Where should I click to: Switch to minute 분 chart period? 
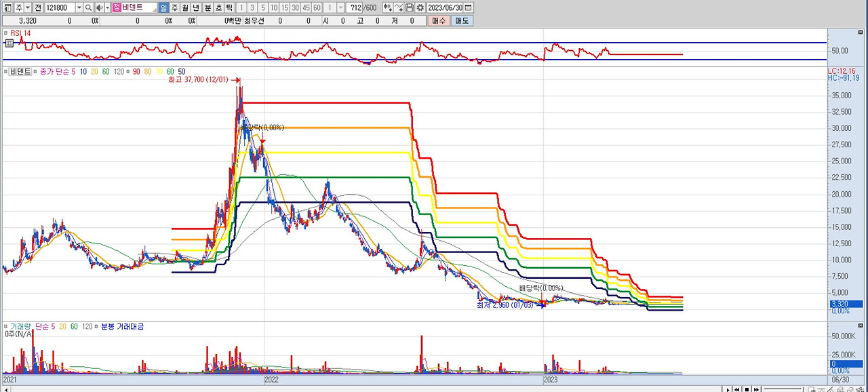tap(208, 7)
